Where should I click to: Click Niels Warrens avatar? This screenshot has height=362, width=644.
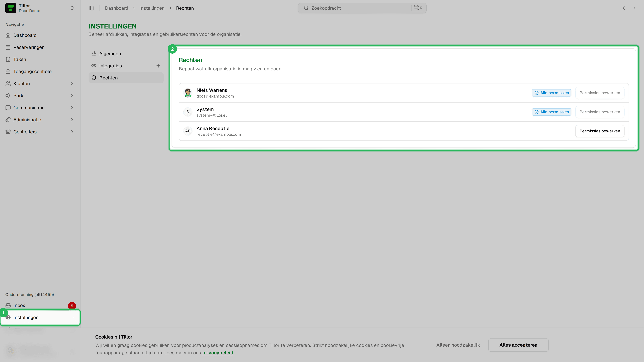point(188,93)
